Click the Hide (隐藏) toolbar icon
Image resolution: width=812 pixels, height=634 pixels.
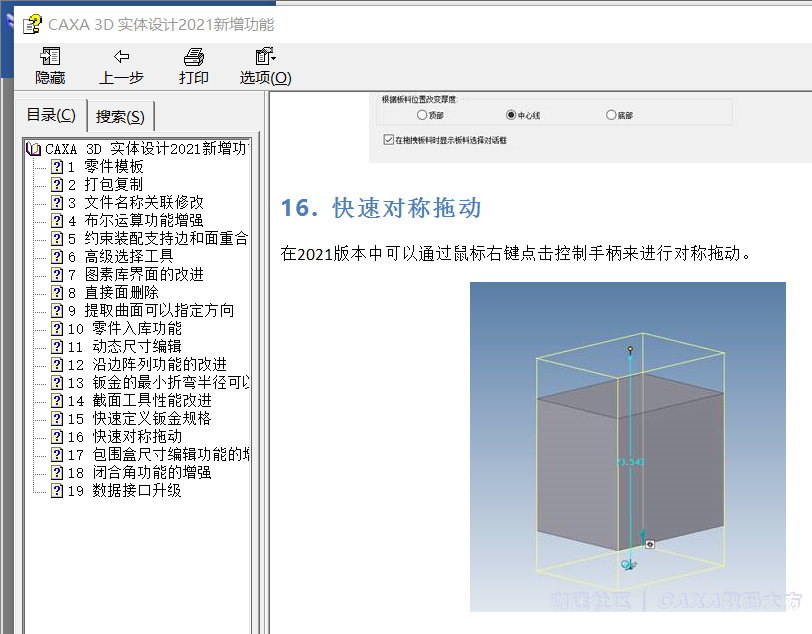pyautogui.click(x=50, y=56)
